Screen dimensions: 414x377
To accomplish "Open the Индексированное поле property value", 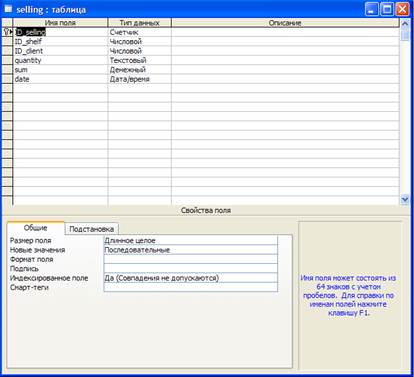I will [x=191, y=278].
